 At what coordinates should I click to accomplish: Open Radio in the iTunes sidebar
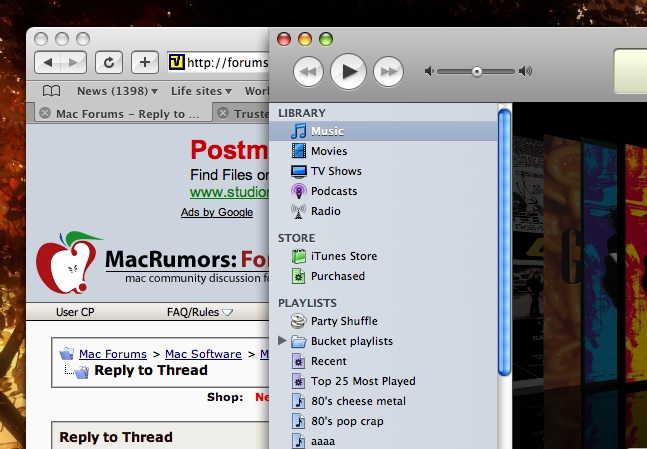click(383, 211)
